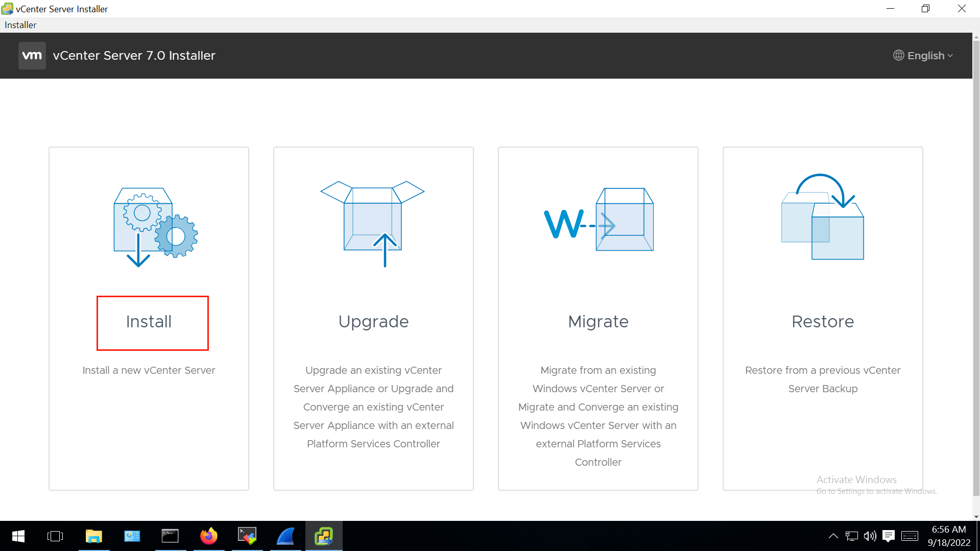Open the Windows Start menu

pos(18,536)
